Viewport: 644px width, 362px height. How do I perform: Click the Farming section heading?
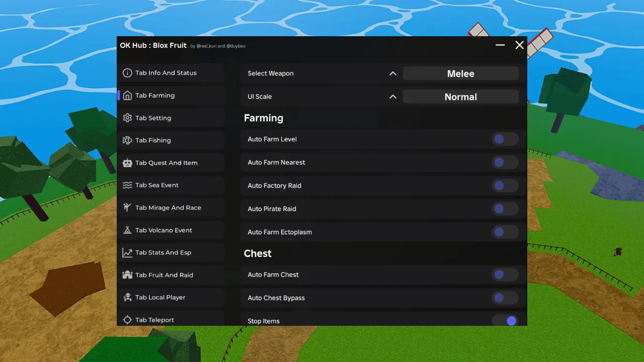coord(264,118)
